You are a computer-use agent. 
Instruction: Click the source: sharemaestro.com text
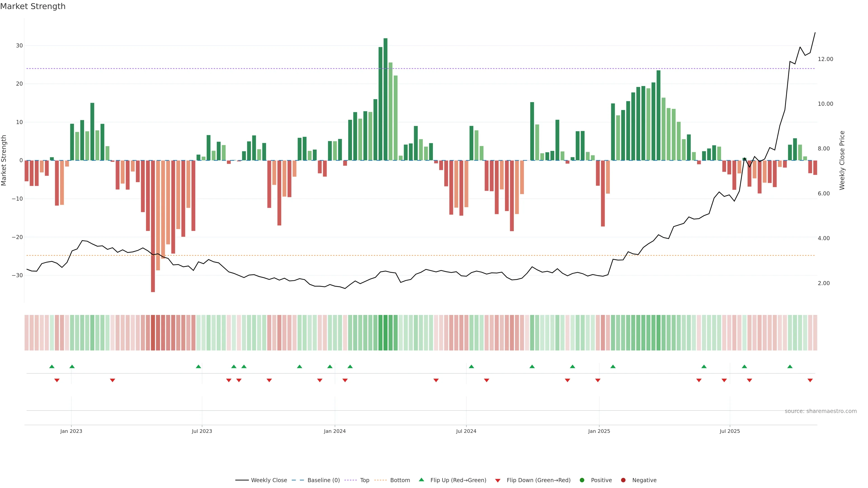coord(821,411)
